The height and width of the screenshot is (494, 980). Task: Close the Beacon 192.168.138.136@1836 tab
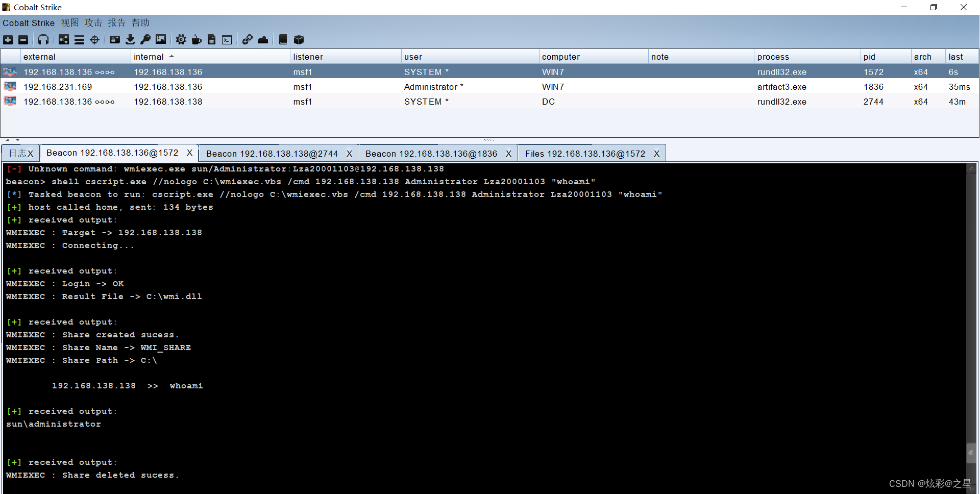coord(508,154)
